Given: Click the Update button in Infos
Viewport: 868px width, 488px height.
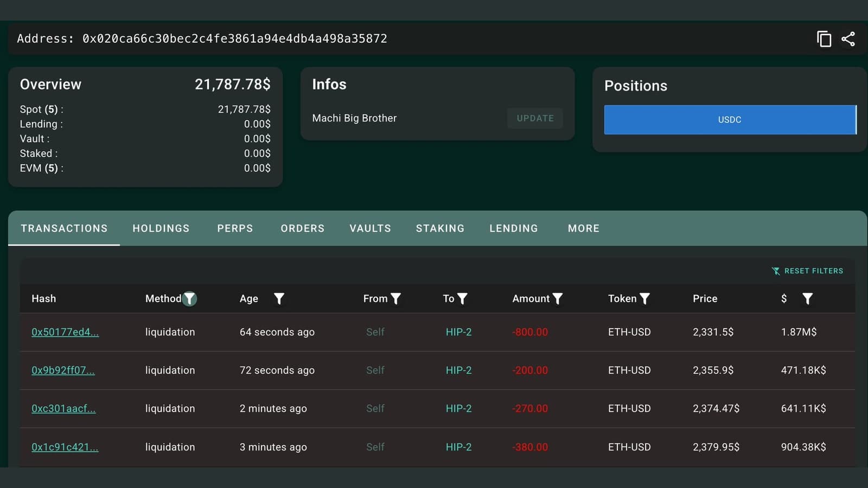Looking at the screenshot, I should 535,118.
